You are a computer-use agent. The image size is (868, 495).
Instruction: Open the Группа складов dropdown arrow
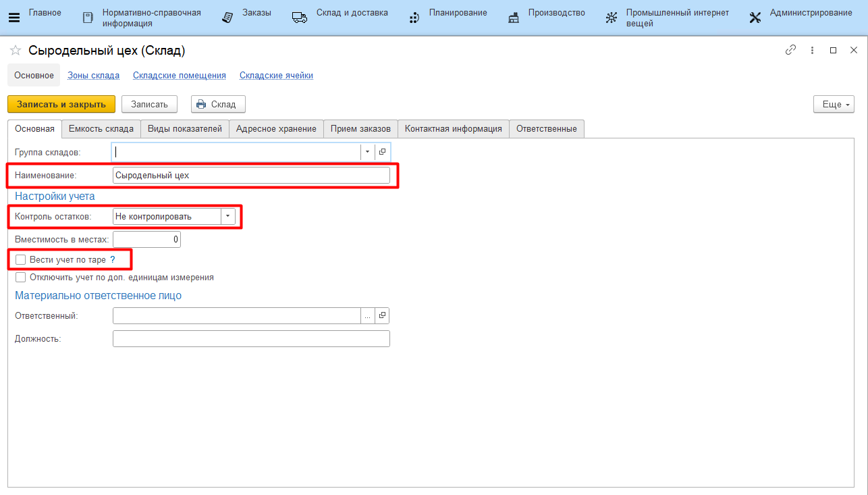(367, 152)
